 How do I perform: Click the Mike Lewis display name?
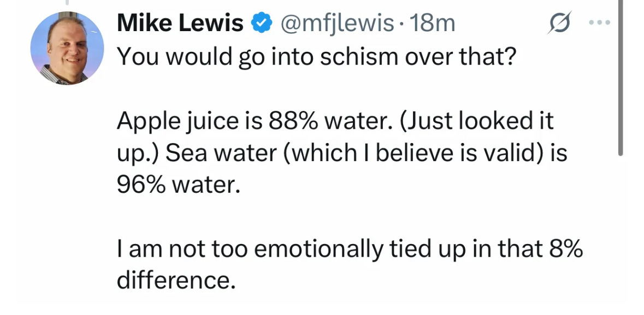180,23
